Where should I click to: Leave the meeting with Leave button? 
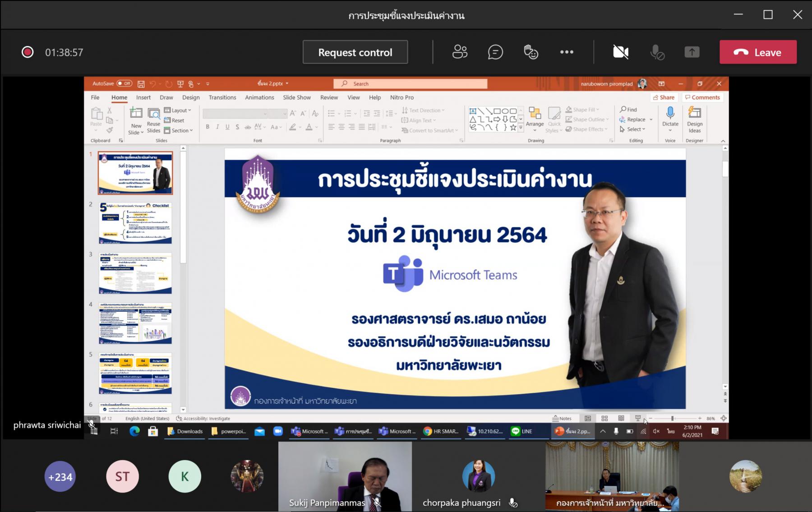(758, 52)
